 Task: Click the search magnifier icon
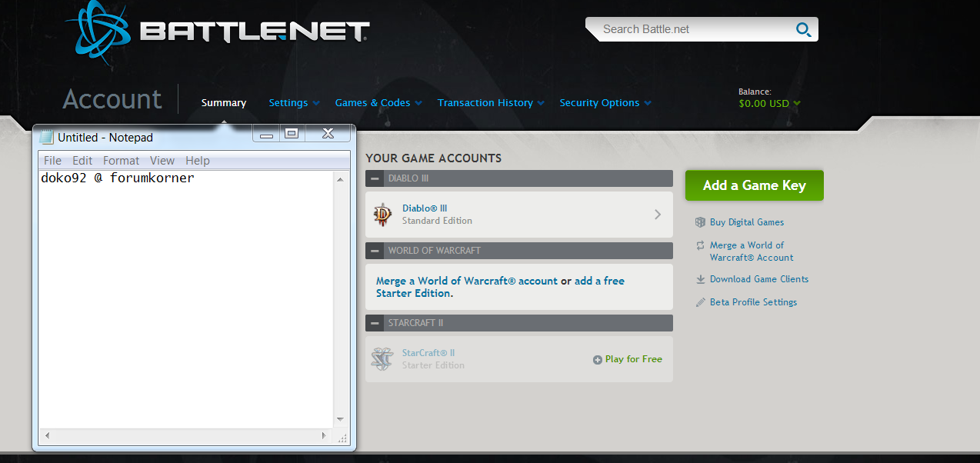(804, 30)
